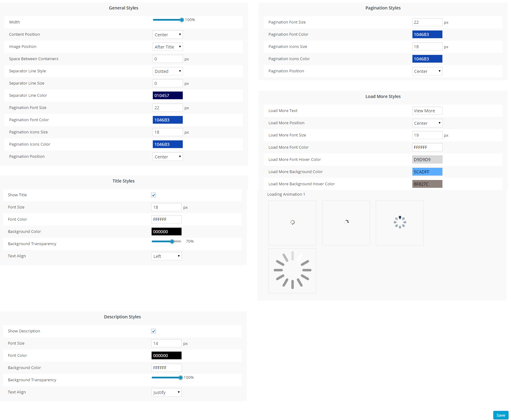Open the Content Position dropdown
This screenshot has width=511, height=420.
tap(167, 34)
